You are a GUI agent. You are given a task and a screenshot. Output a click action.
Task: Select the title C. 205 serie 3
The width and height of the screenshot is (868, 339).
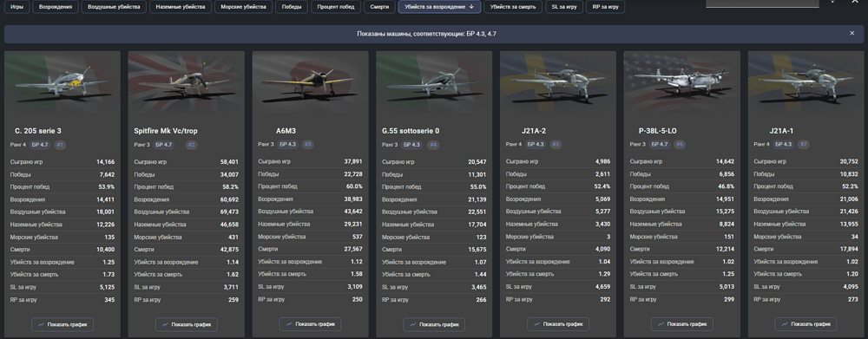(37, 131)
